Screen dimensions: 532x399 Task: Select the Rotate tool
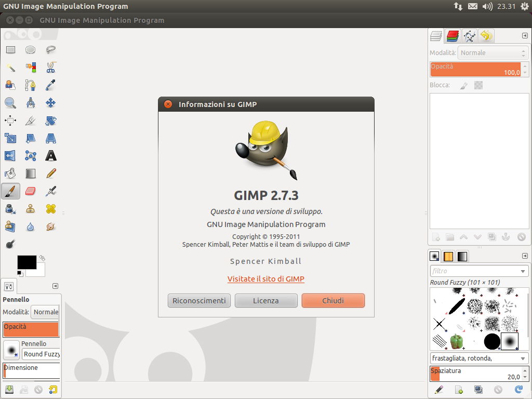pyautogui.click(x=50, y=121)
